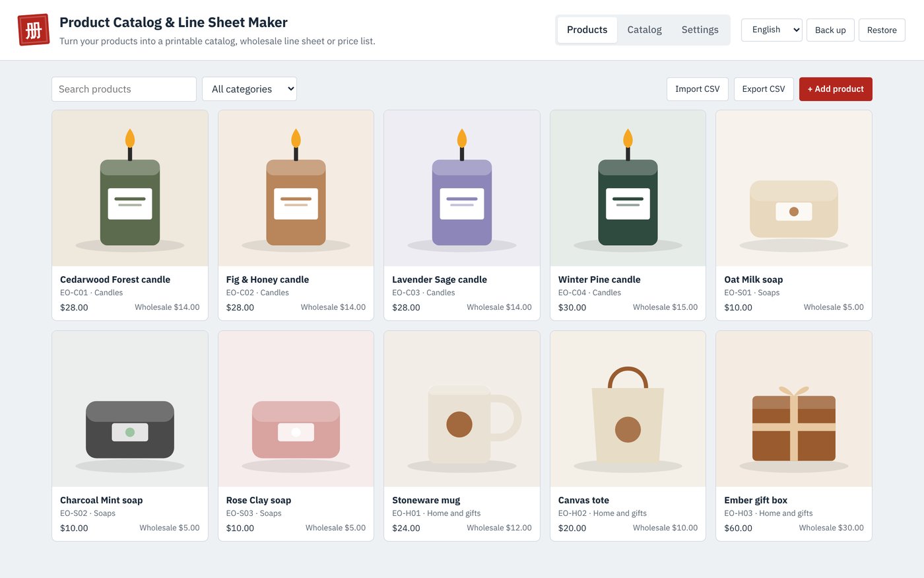This screenshot has width=924, height=578.
Task: Click the $30.00 price on Winter Pine candle
Action: 572,307
